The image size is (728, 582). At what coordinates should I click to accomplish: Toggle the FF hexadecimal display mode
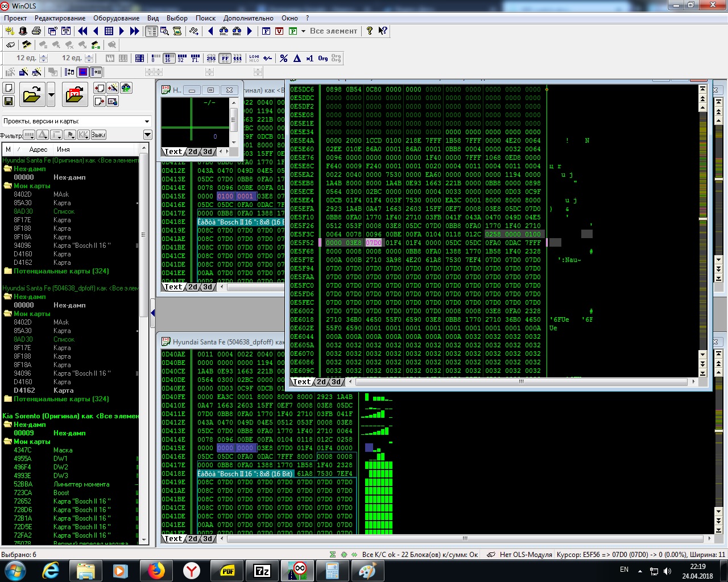click(x=225, y=58)
